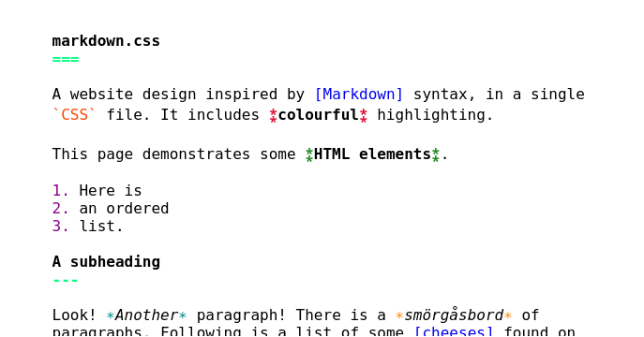This screenshot has width=644, height=337.
Task: Click the 'A subheading' heading
Action: [x=106, y=261]
